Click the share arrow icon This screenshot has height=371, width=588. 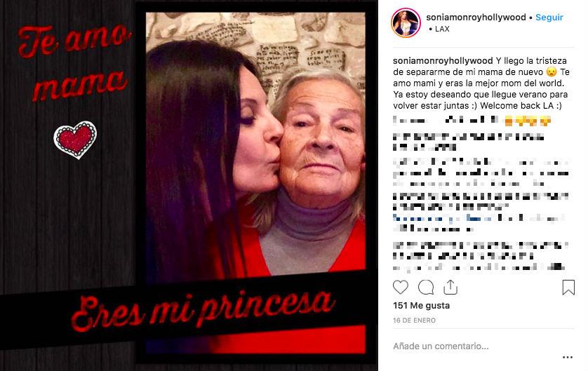(450, 287)
